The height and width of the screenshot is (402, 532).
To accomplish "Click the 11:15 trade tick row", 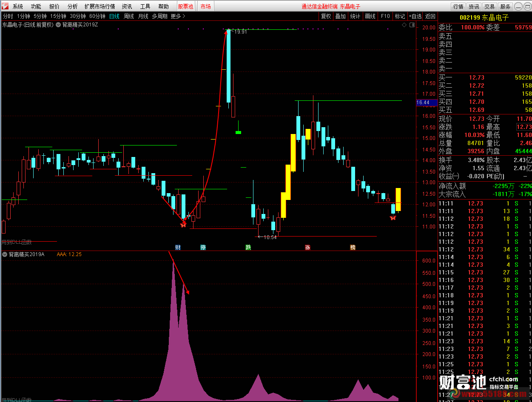I will pos(485,272).
